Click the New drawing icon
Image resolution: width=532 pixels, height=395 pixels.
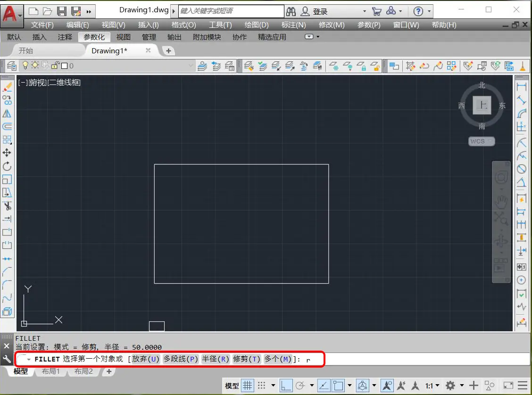[x=33, y=11]
